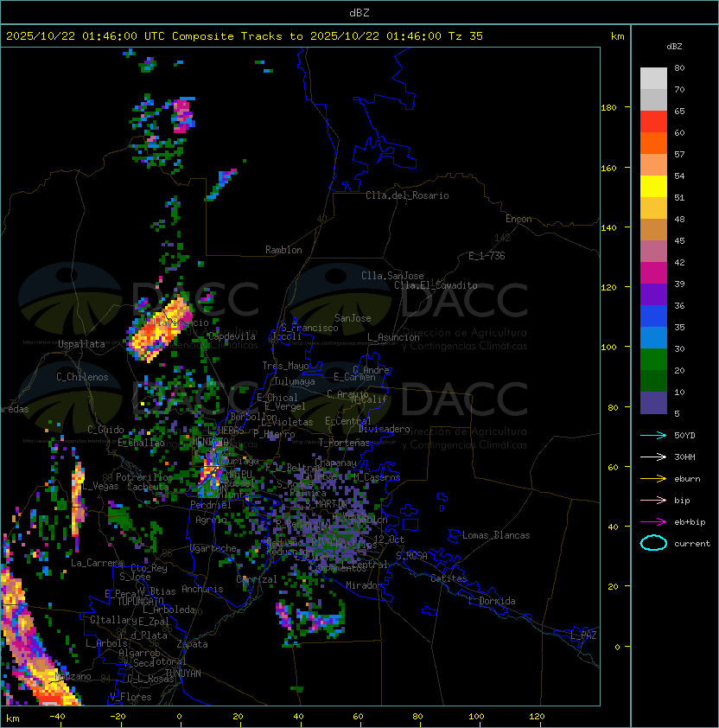Click the 'V_Flores' place label
The width and height of the screenshot is (719, 728).
[x=130, y=697]
